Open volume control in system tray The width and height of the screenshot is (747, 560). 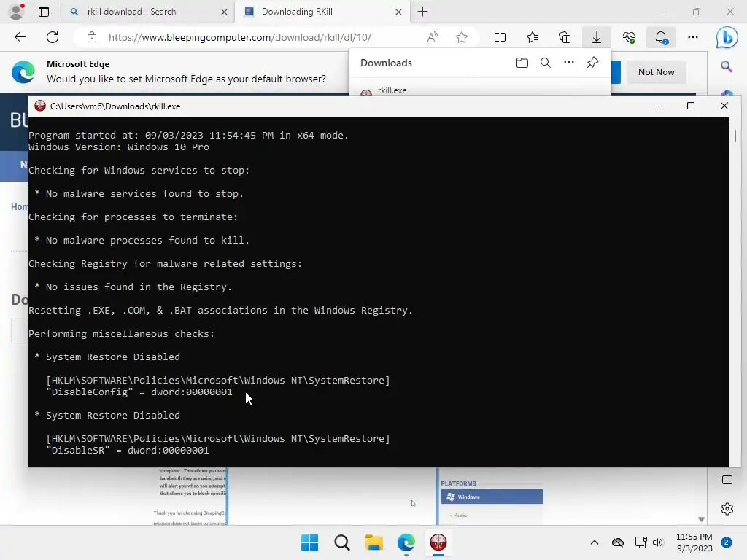pyautogui.click(x=658, y=542)
